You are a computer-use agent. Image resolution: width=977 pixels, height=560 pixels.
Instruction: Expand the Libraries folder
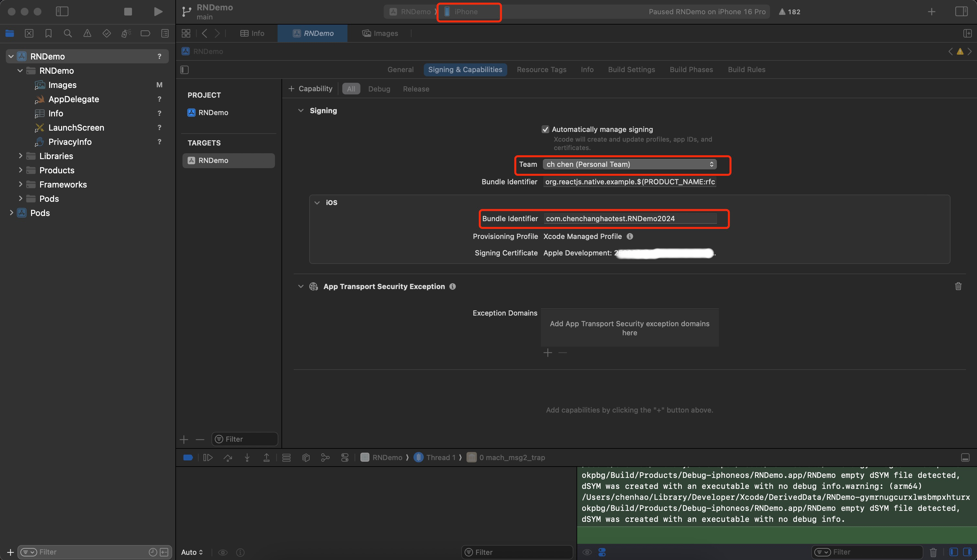(20, 156)
